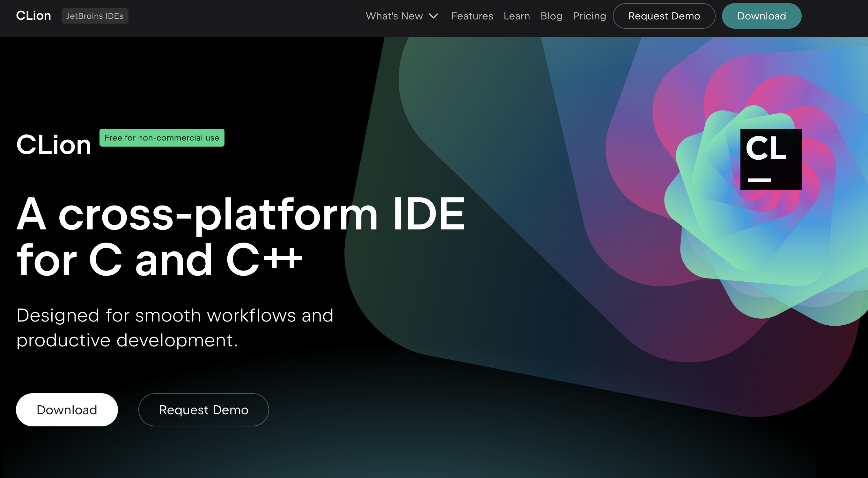Open the Learn section

click(x=517, y=16)
